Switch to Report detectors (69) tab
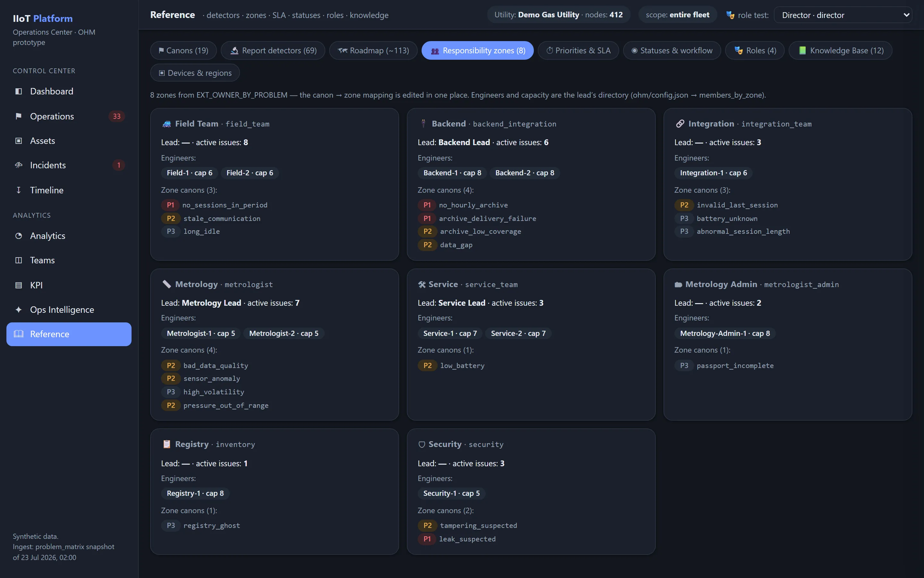Screen dimensions: 924x578 click(x=273, y=50)
